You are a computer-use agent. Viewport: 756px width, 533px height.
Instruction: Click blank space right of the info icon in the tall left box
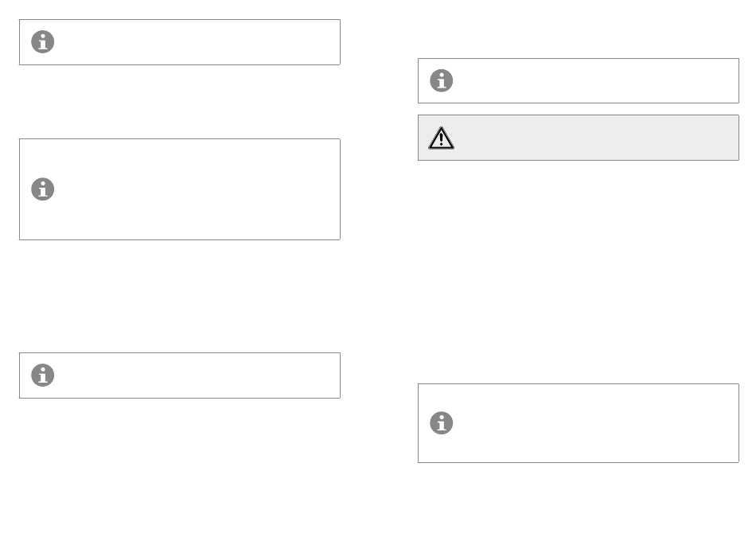click(197, 189)
